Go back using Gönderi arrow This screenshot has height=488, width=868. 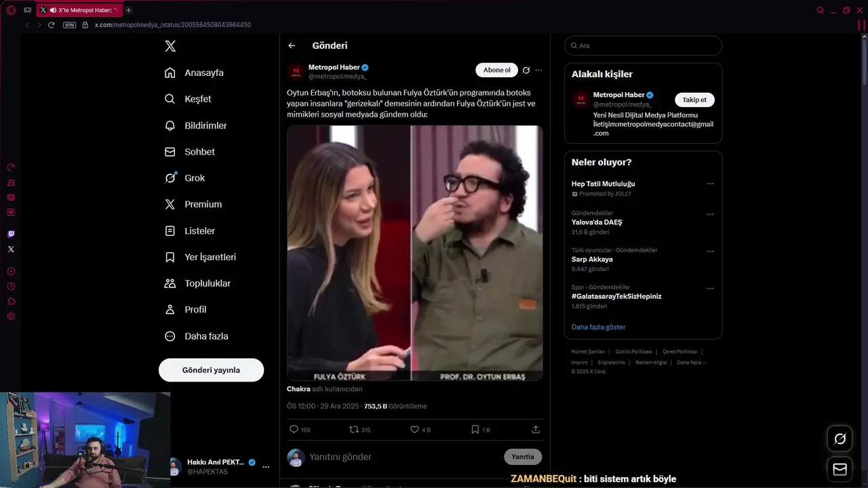pos(292,45)
